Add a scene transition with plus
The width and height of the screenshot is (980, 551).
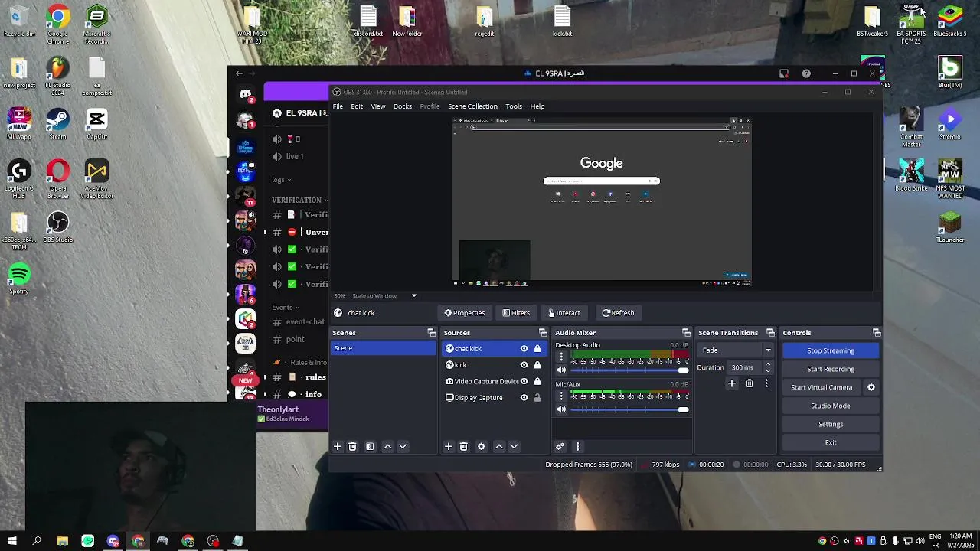pos(732,383)
